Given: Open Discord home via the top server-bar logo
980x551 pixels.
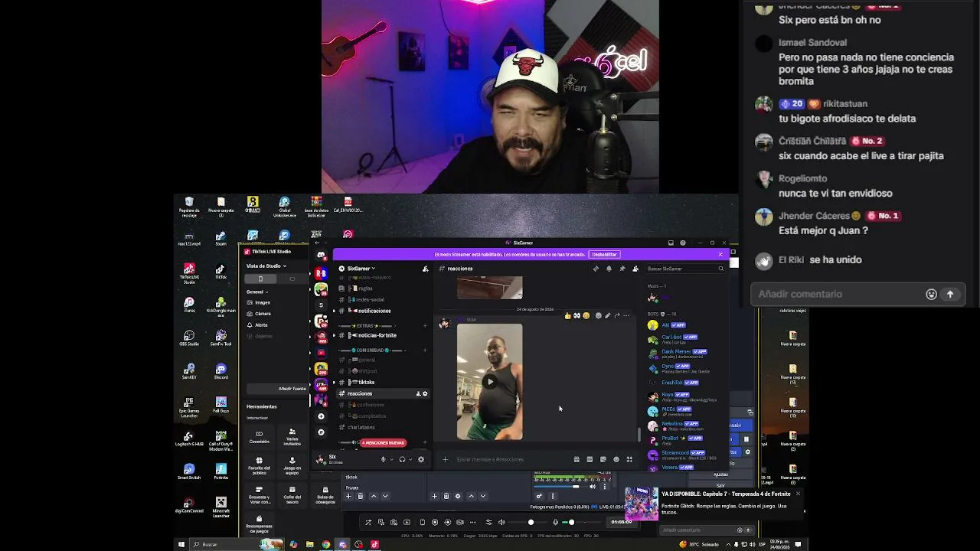Looking at the screenshot, I should [321, 256].
